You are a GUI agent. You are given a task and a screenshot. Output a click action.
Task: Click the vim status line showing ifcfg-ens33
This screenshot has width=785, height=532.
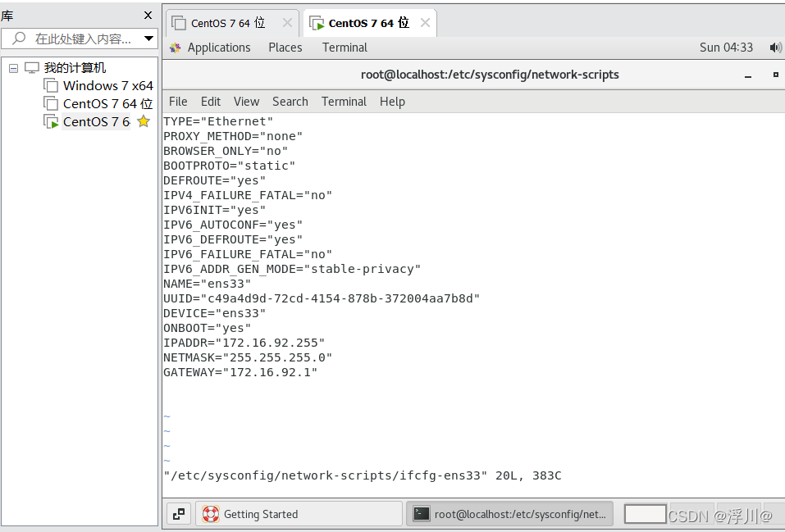[363, 475]
